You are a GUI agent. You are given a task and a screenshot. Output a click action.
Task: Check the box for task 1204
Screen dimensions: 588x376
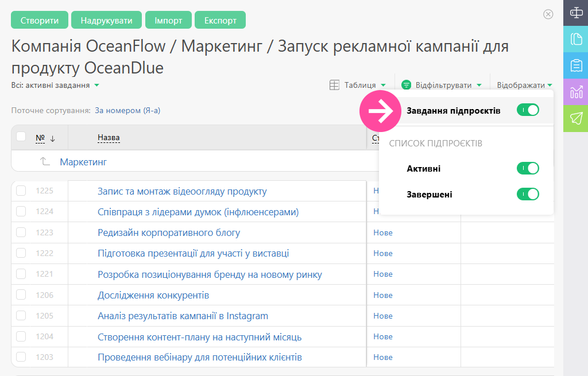click(21, 336)
